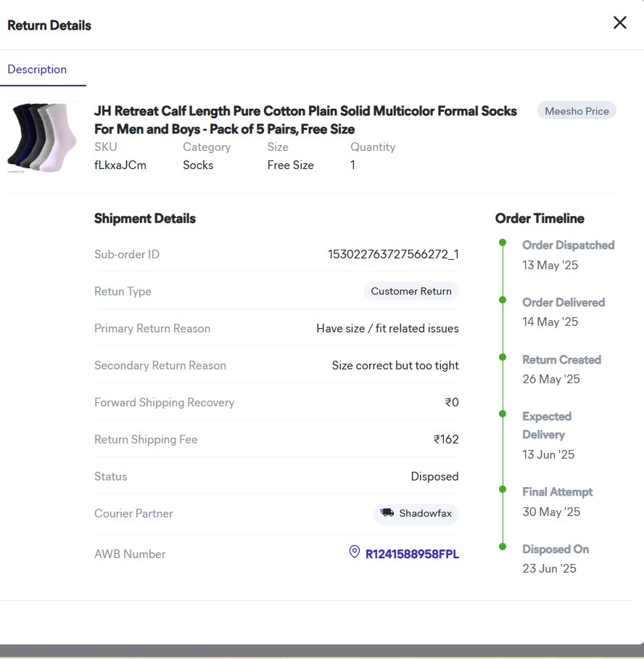Click the AWB Number field label
The height and width of the screenshot is (659, 644).
coord(130,554)
